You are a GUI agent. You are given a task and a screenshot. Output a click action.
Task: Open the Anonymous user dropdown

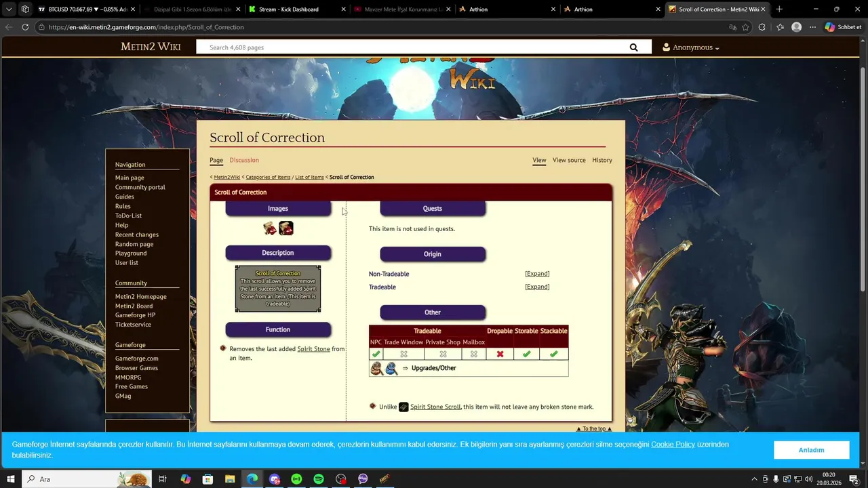[690, 47]
